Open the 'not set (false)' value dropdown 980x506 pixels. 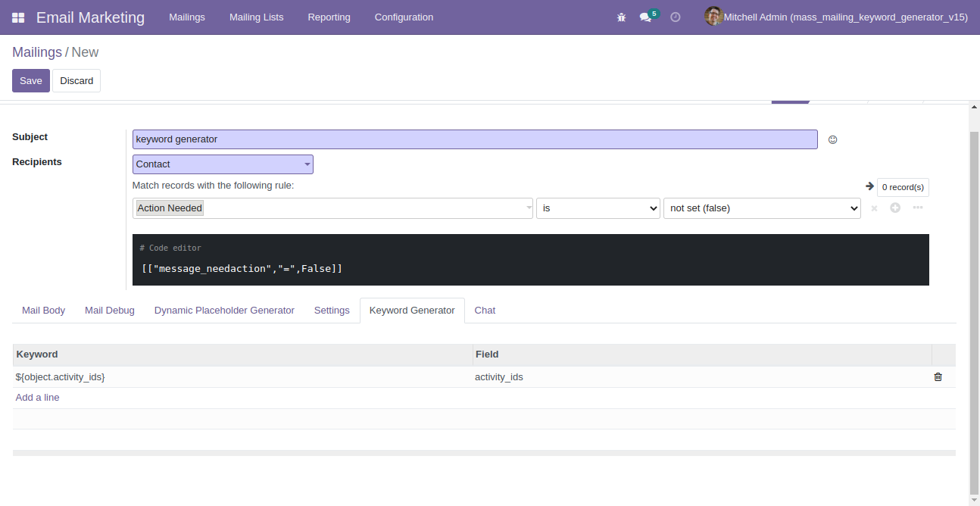point(762,208)
